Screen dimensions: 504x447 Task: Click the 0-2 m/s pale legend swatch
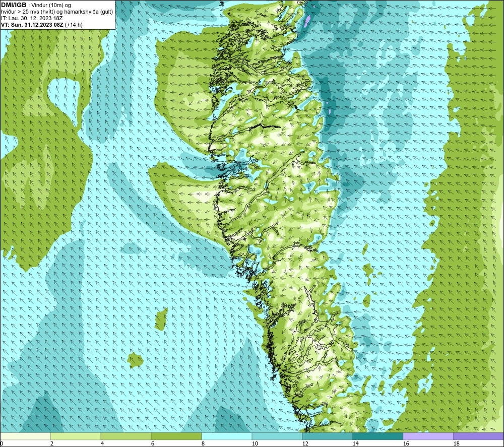(x=25, y=436)
